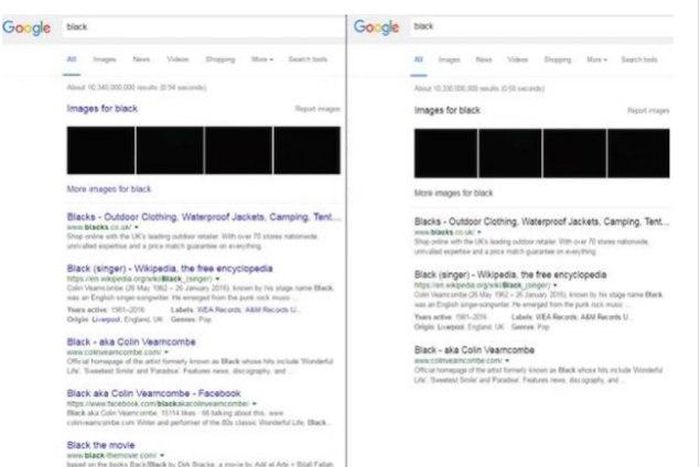Expand the More dropdown in left results
700x467 pixels.
262,59
